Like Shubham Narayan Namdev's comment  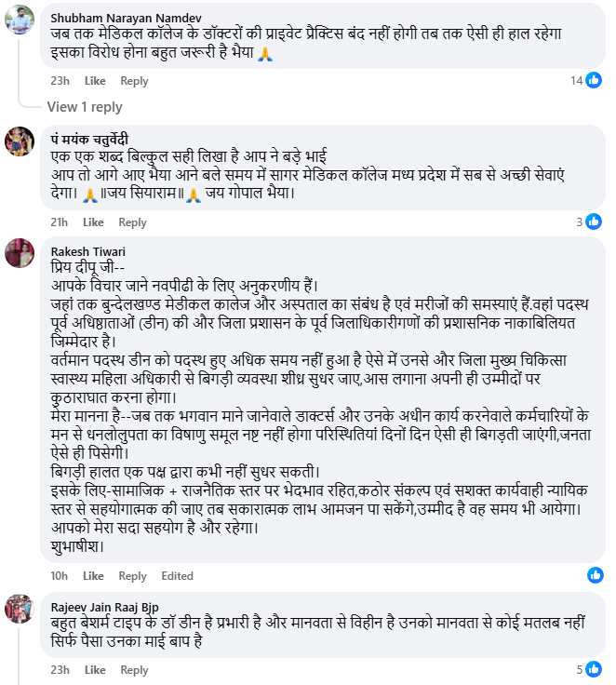point(95,81)
